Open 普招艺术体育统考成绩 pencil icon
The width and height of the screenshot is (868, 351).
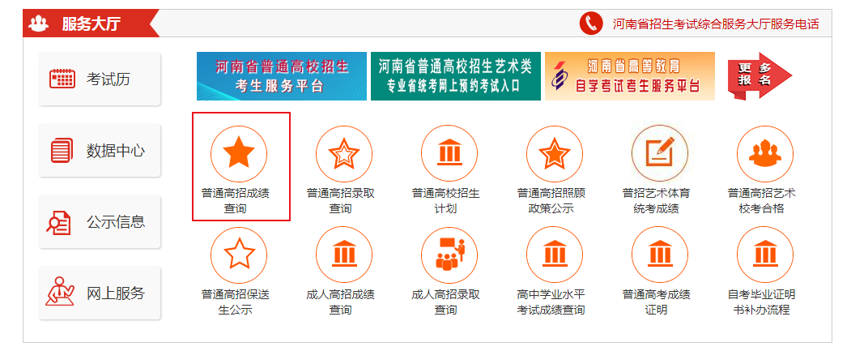pos(660,154)
